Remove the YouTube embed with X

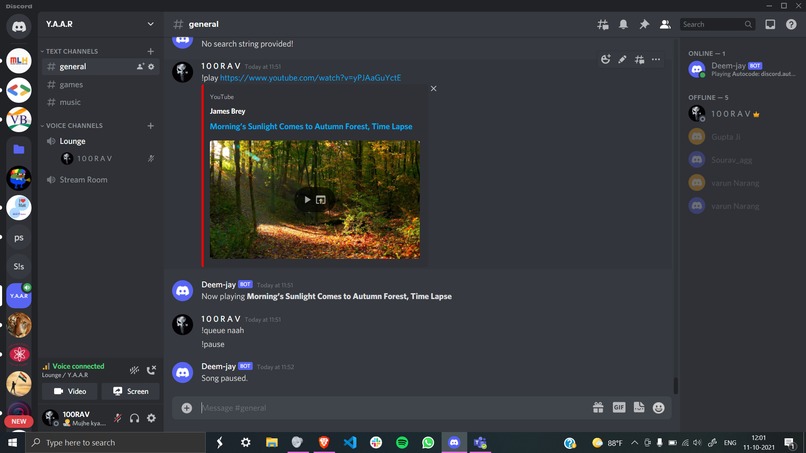[433, 88]
